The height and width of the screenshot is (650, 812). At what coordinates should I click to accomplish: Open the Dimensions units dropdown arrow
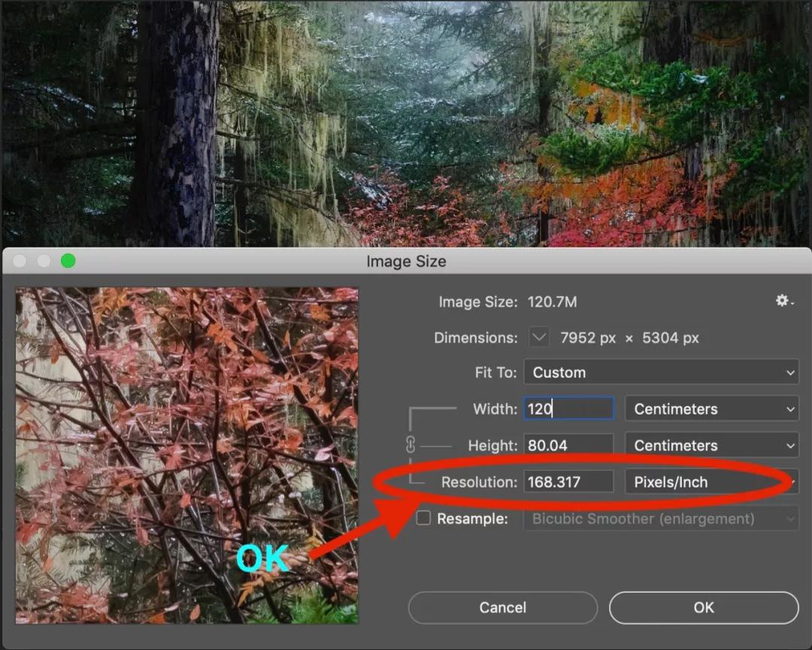click(x=538, y=338)
